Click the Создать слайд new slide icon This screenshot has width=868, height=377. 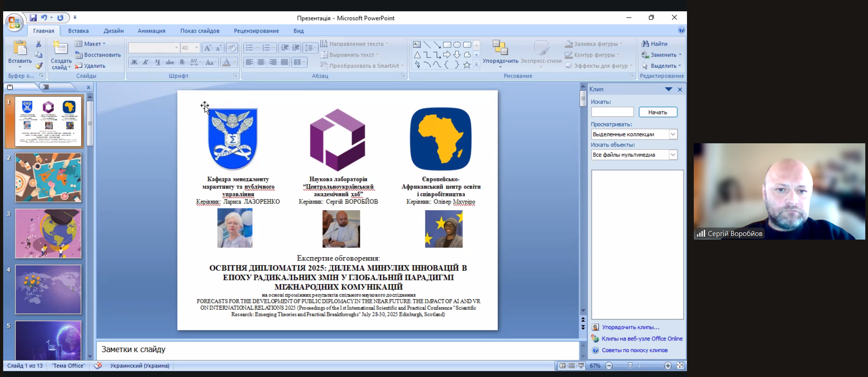coord(61,49)
